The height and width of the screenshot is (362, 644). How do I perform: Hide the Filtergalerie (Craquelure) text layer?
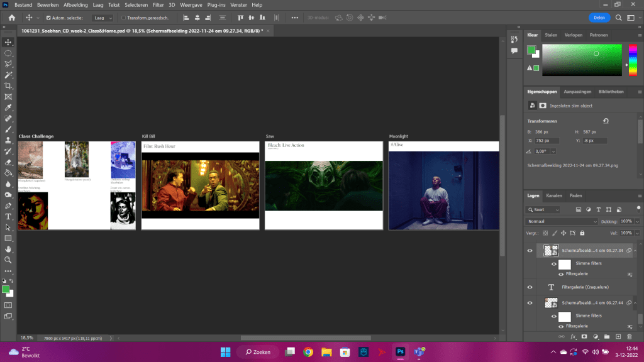point(530,287)
